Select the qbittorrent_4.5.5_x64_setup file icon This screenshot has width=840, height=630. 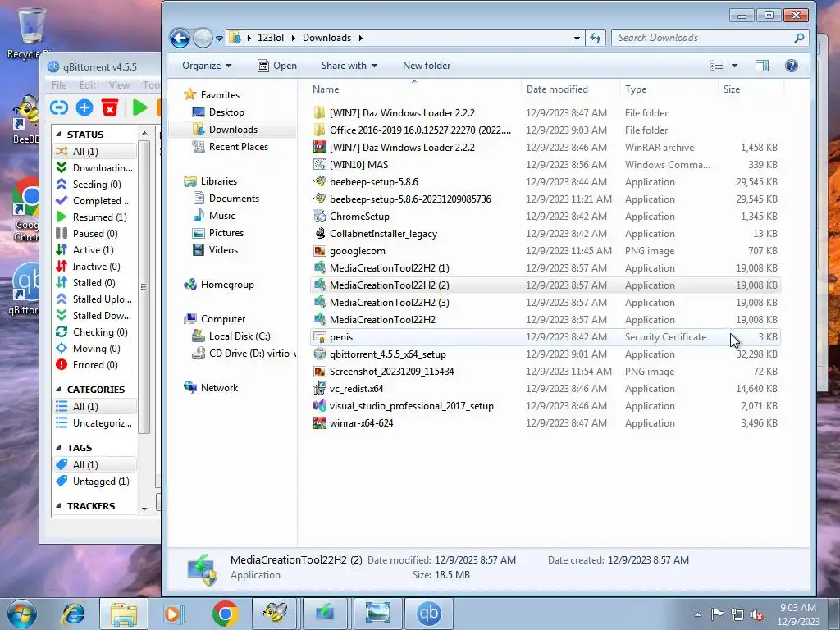tap(320, 354)
